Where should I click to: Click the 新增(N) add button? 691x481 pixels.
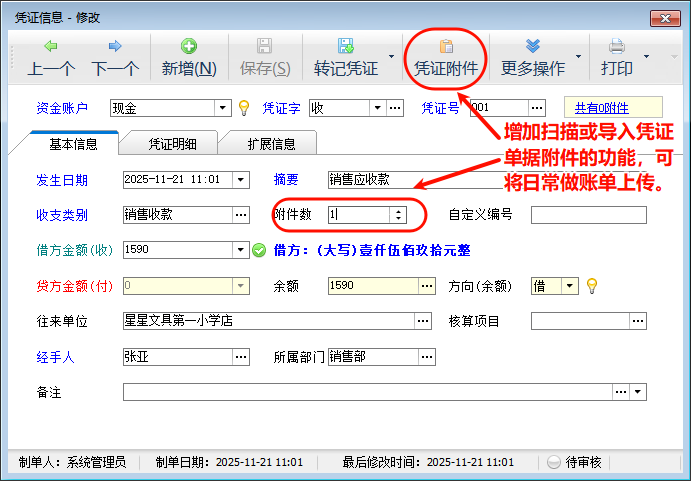pyautogui.click(x=189, y=57)
